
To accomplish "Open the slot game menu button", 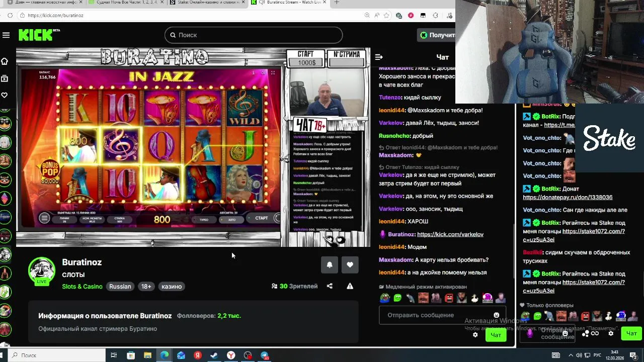I will (44, 218).
